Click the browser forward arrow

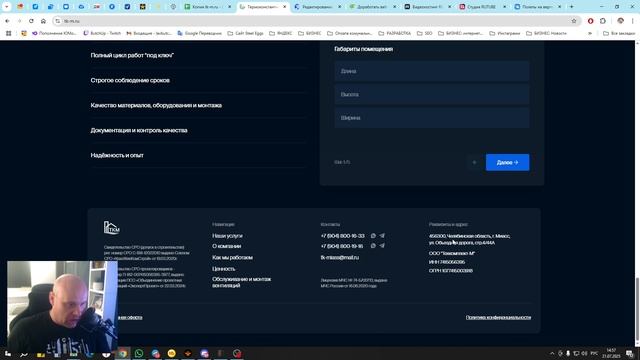(19, 21)
